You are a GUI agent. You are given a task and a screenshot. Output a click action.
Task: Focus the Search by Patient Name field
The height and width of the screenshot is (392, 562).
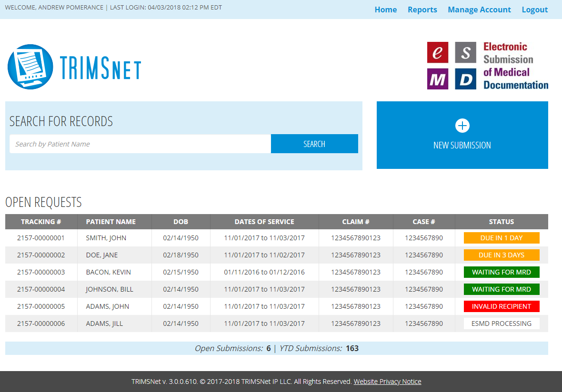pyautogui.click(x=140, y=144)
